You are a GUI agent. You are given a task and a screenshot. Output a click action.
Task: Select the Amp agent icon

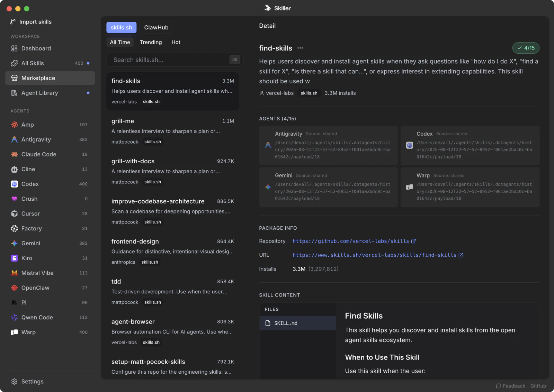[14, 125]
